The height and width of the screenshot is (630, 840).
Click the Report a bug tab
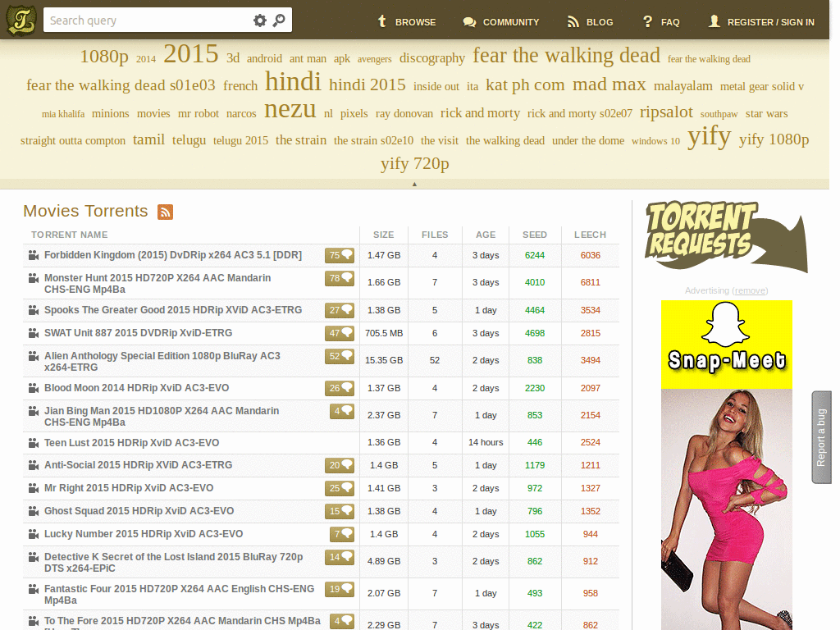coord(821,437)
